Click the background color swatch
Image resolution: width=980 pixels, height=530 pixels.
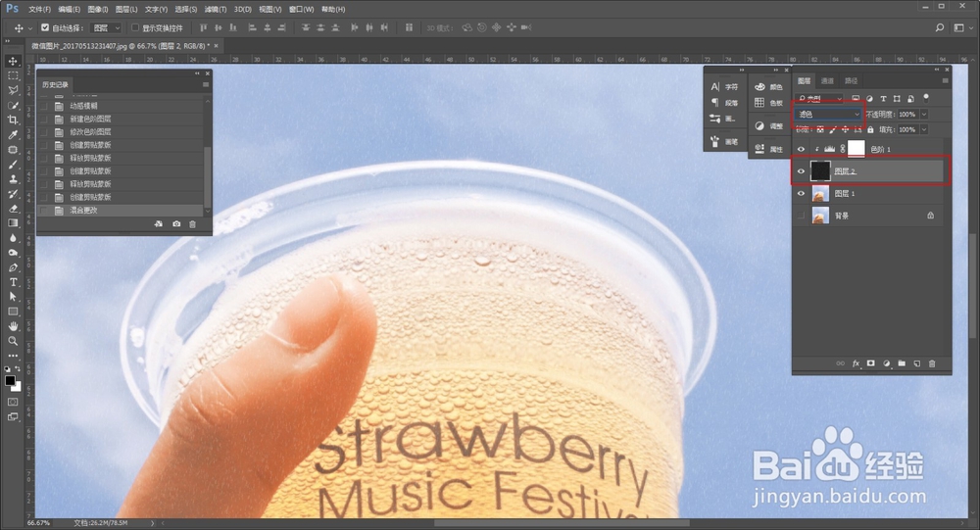click(17, 388)
